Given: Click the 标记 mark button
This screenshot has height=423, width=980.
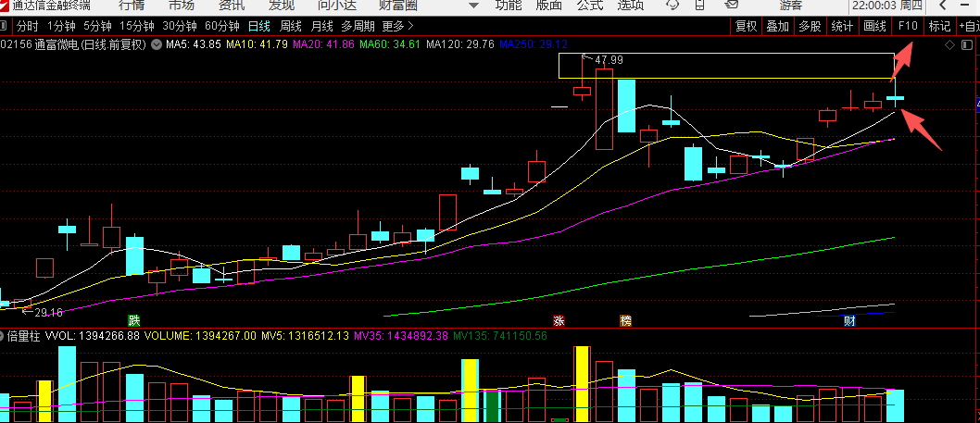Looking at the screenshot, I should pos(939,26).
